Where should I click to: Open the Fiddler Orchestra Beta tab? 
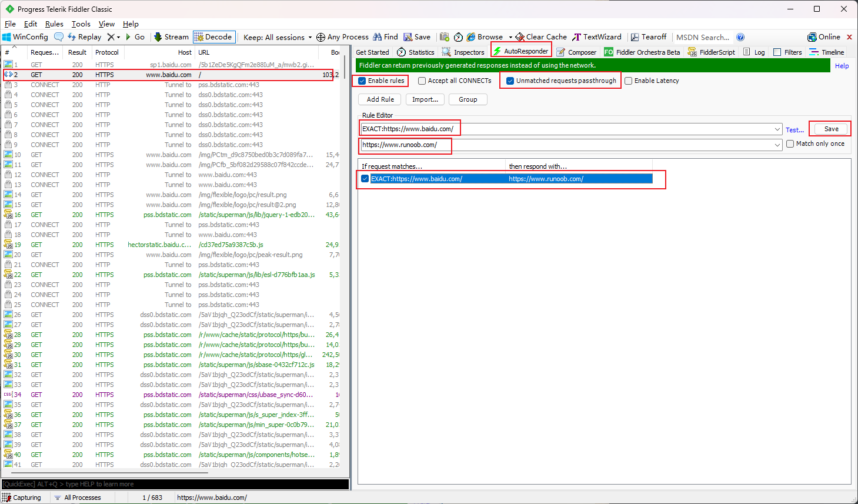pyautogui.click(x=642, y=52)
